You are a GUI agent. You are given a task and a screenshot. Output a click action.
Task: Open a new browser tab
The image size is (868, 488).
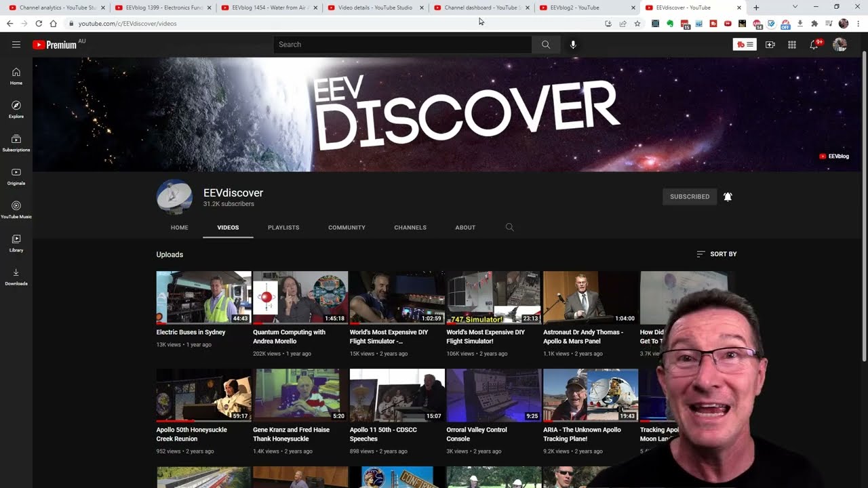click(x=756, y=7)
